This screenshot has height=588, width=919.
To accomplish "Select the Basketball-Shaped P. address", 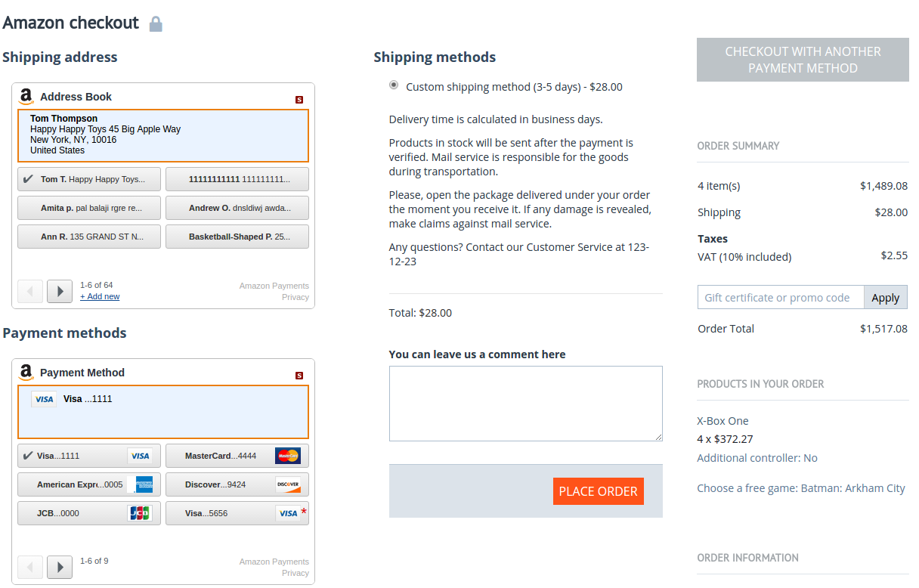I will point(237,237).
